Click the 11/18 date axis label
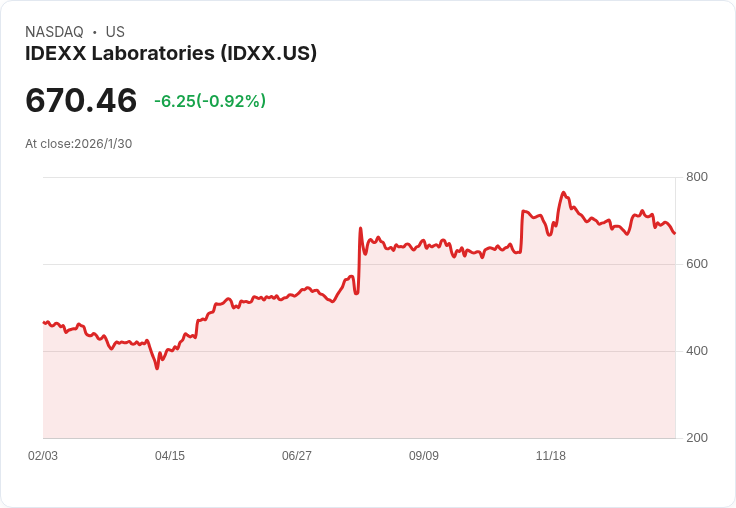 (x=551, y=455)
